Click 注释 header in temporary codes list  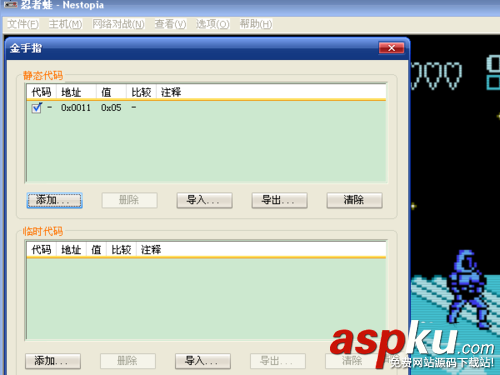[261, 249]
